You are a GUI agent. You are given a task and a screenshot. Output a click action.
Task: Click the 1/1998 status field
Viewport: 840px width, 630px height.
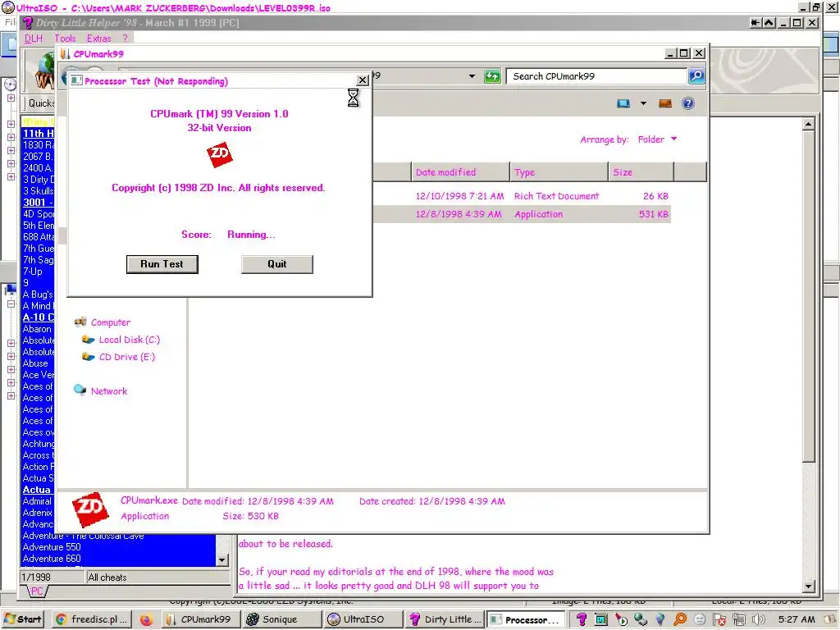[52, 577]
